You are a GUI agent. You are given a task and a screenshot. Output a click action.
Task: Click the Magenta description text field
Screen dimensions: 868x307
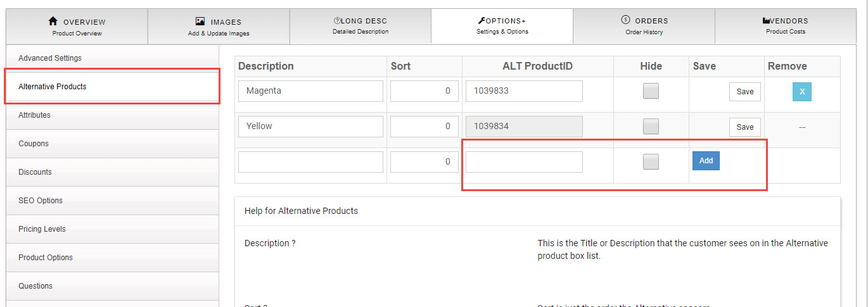[x=310, y=91]
